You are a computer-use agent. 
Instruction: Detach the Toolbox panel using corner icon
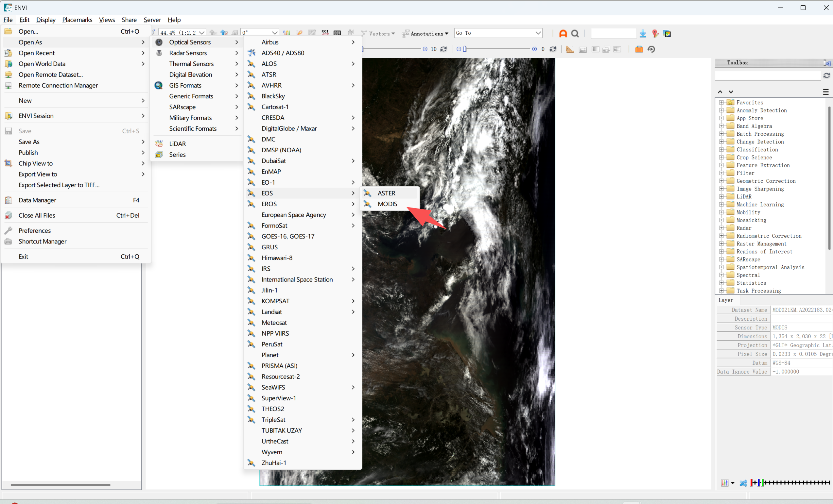coord(827,63)
